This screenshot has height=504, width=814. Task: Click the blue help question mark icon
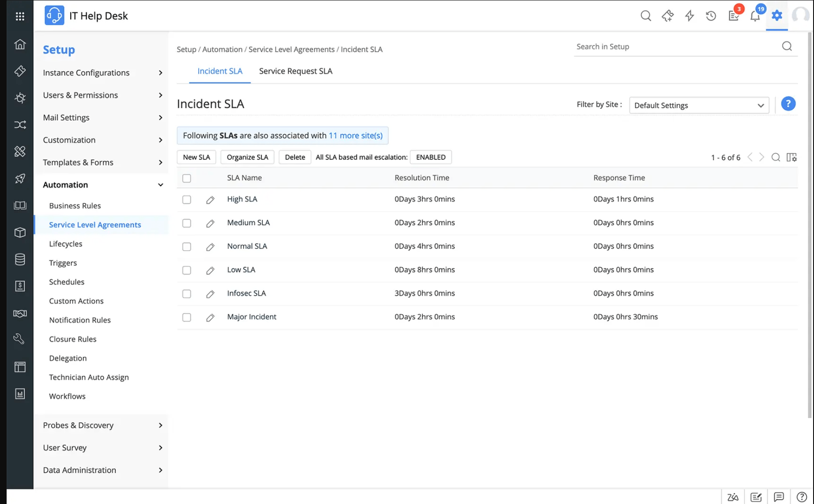click(788, 104)
